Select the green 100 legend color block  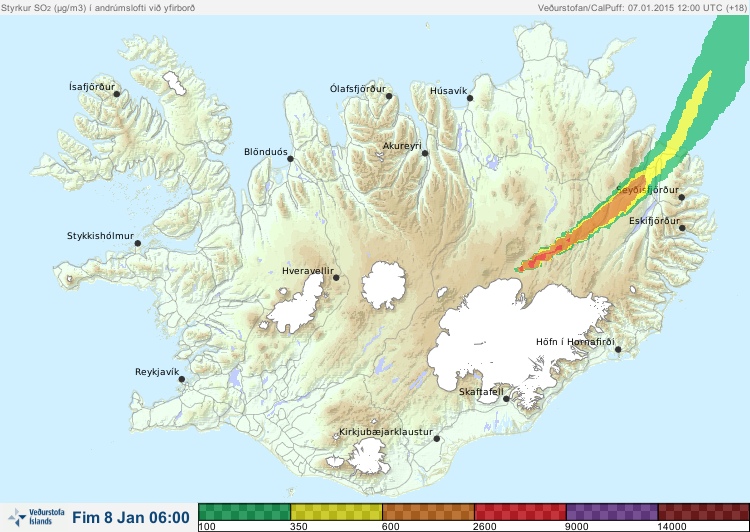click(244, 512)
